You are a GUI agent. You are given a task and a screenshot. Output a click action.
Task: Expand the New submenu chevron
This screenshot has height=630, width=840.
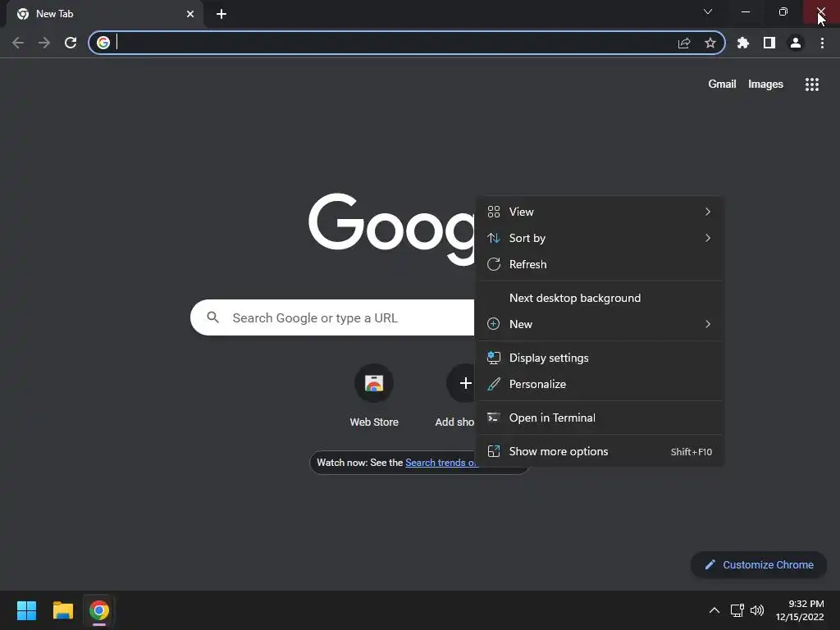pyautogui.click(x=708, y=324)
